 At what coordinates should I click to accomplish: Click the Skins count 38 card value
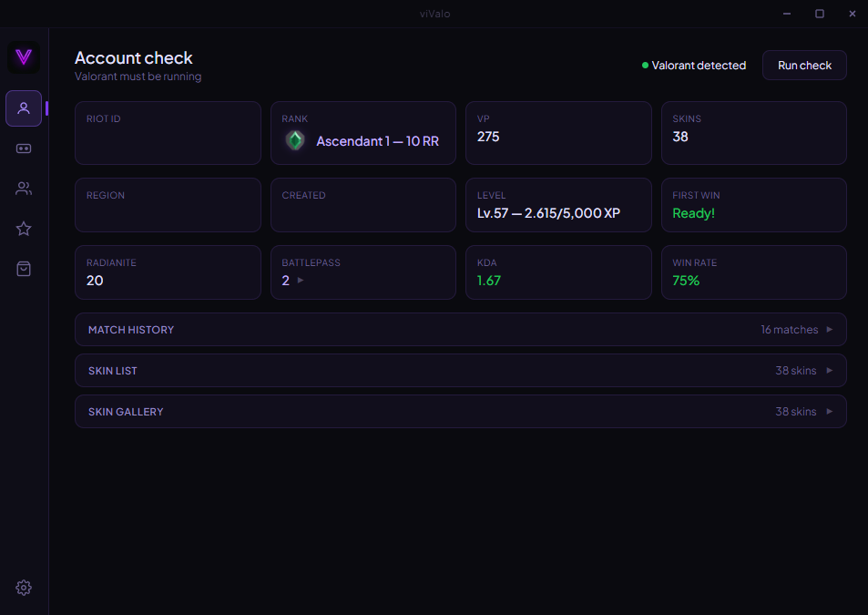[x=680, y=137]
